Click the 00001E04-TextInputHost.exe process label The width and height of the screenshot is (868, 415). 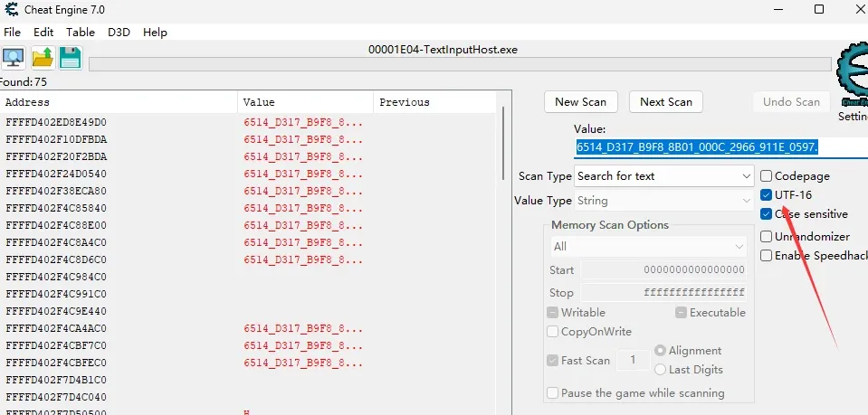(x=443, y=49)
